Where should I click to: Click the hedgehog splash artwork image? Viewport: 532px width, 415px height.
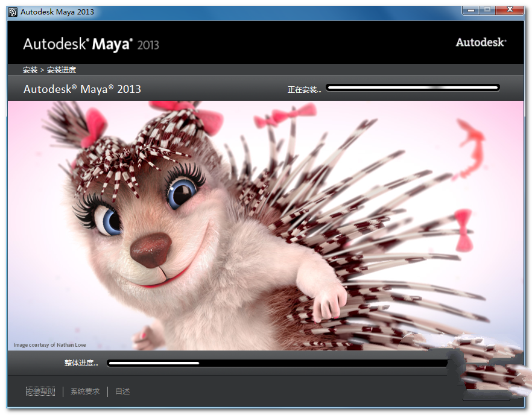(265, 226)
